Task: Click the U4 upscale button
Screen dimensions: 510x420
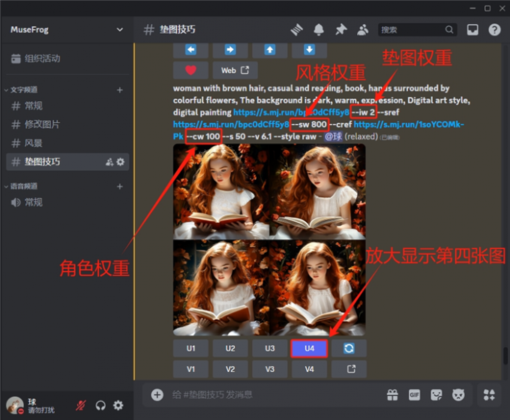Action: (x=309, y=349)
